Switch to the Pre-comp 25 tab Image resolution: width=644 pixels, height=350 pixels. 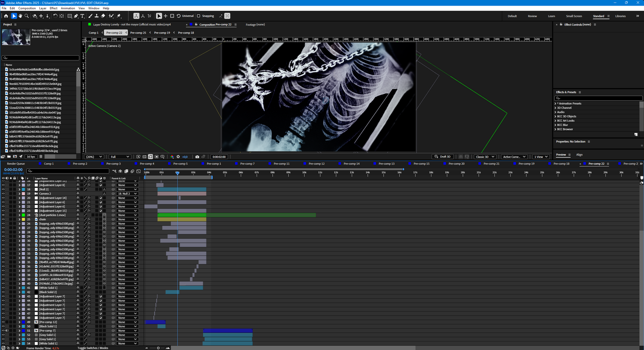pyautogui.click(x=138, y=32)
